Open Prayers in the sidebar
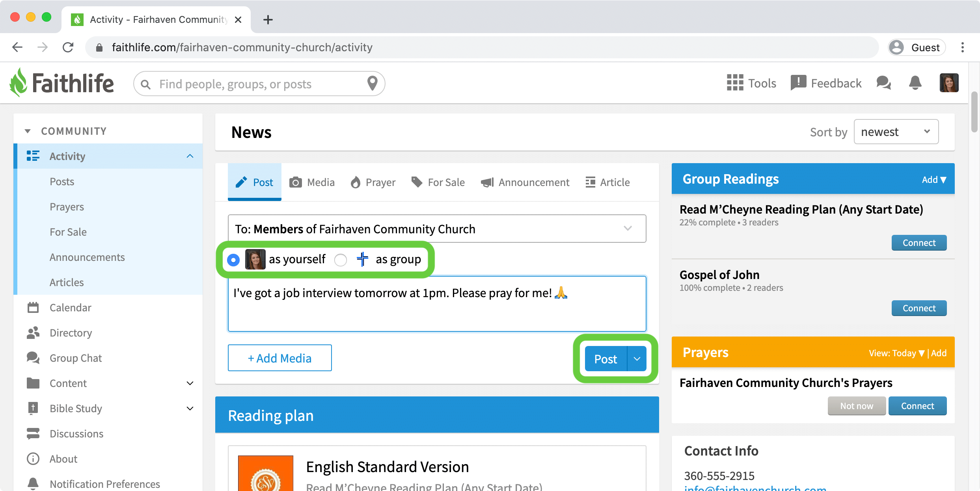980x491 pixels. [x=67, y=207]
